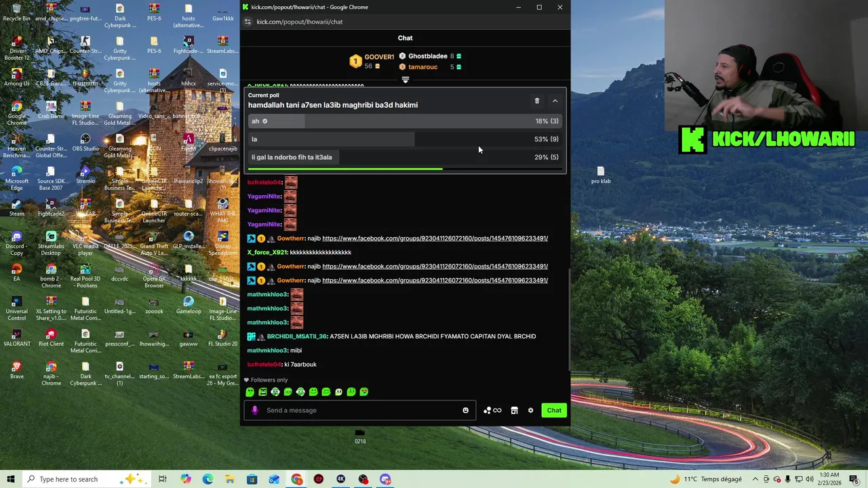This screenshot has width=868, height=488.
Task: Select Among Us desktop shortcut
Action: (16, 77)
